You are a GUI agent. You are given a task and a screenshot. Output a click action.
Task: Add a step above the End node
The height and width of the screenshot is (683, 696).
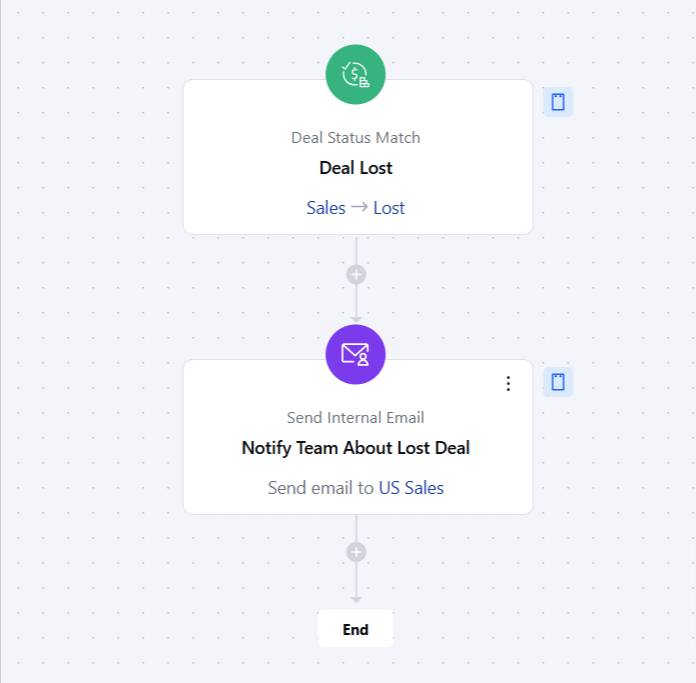pyautogui.click(x=356, y=553)
